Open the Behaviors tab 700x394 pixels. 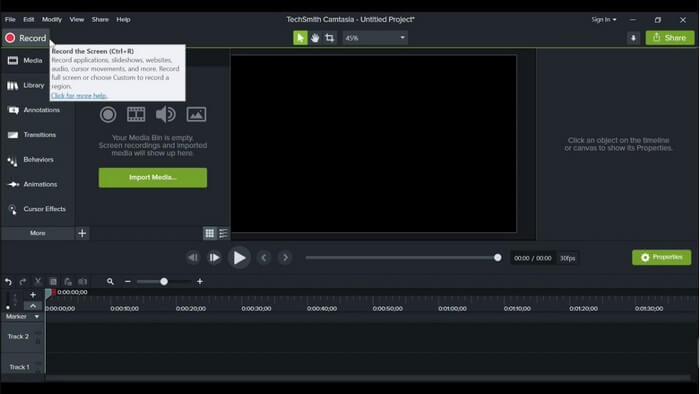click(x=31, y=159)
